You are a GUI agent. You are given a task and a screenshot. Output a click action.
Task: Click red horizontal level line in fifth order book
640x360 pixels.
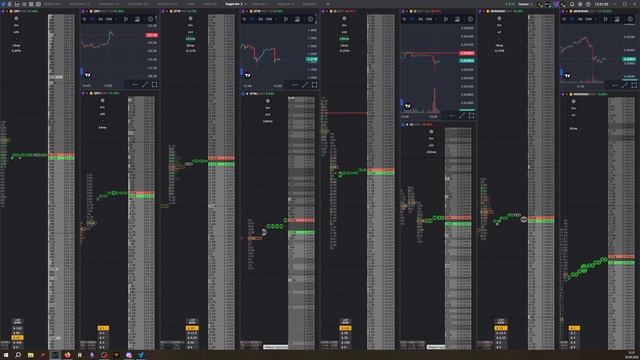click(x=347, y=113)
